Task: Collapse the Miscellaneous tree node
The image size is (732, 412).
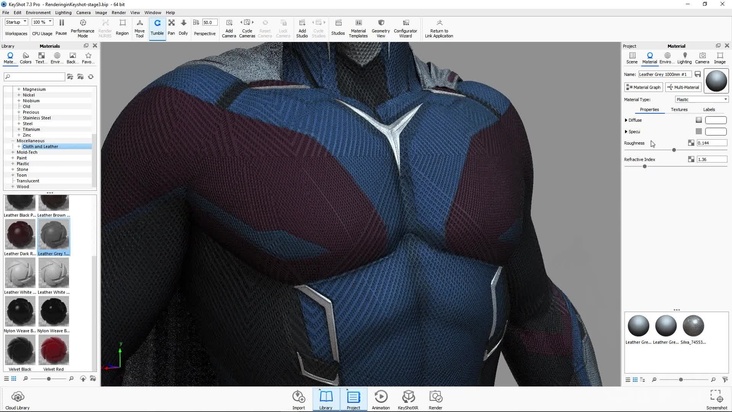Action: pos(13,140)
